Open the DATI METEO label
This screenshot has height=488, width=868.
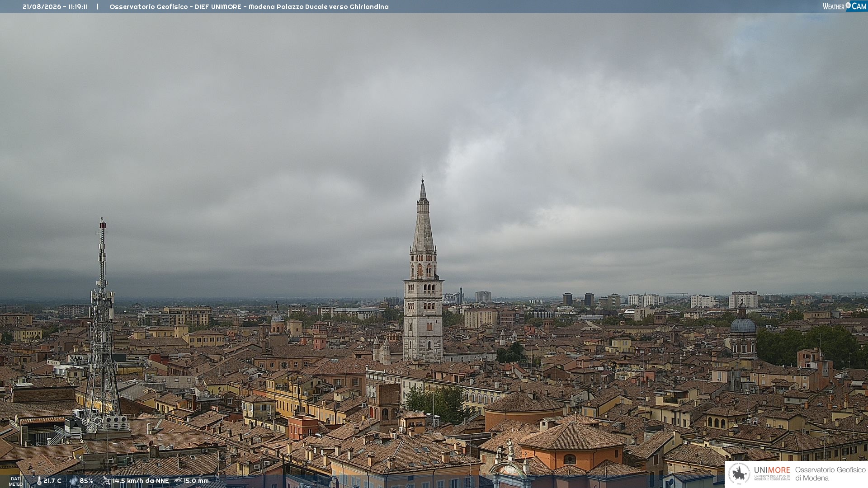coord(16,481)
